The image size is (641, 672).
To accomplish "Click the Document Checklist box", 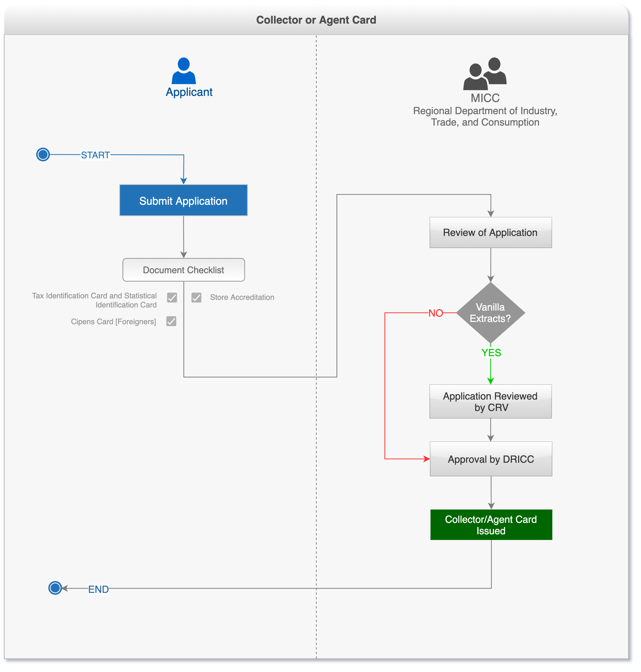I will tap(183, 270).
